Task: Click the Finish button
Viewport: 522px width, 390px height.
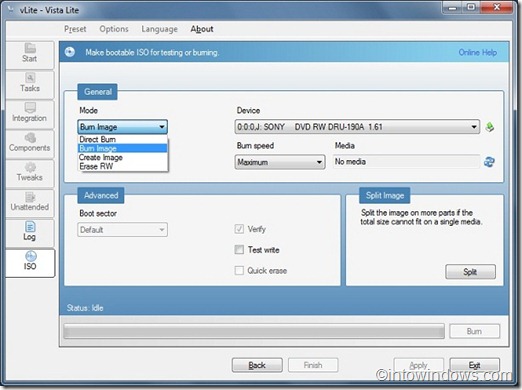Action: point(313,365)
